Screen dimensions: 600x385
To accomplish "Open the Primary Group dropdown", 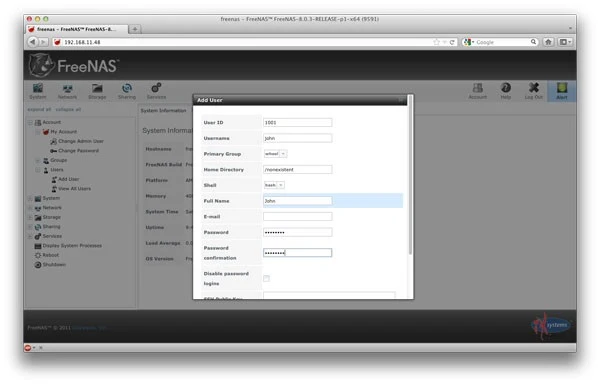I will click(275, 154).
